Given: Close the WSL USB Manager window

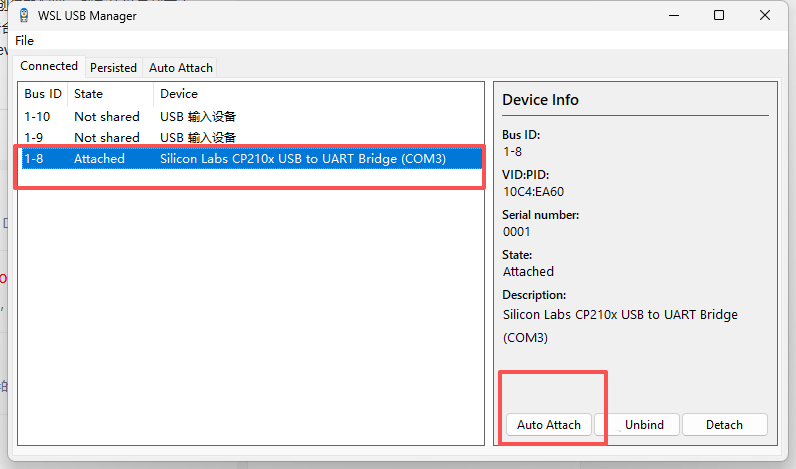Looking at the screenshot, I should pyautogui.click(x=765, y=15).
